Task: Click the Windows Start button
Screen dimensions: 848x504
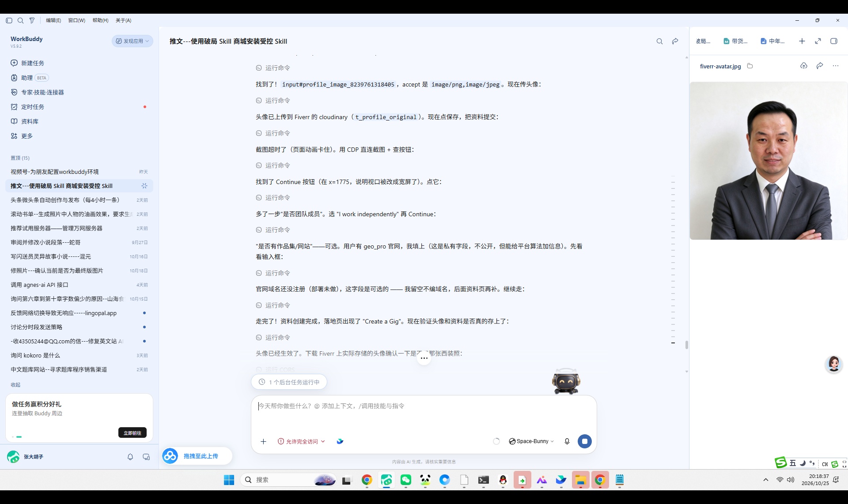Action: coord(229,480)
